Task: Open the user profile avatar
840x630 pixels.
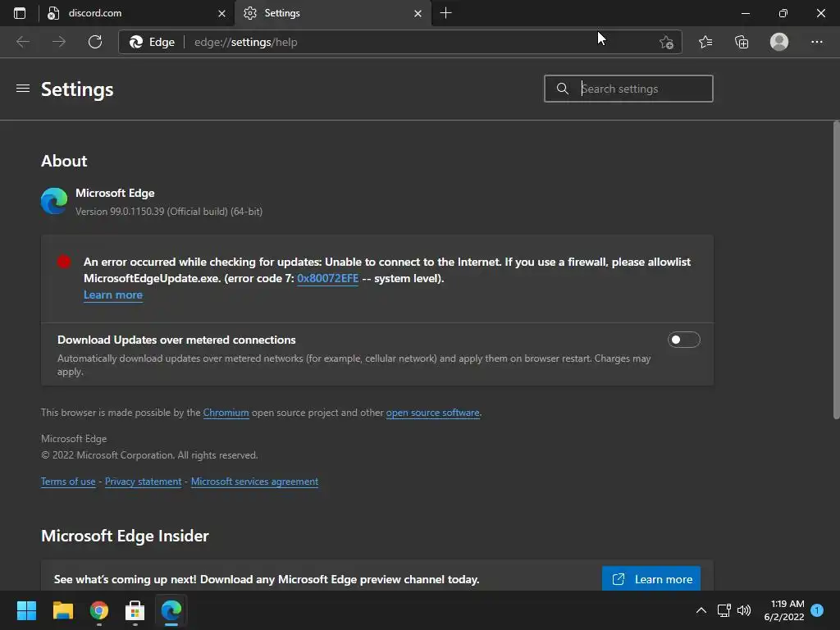Action: [x=779, y=42]
